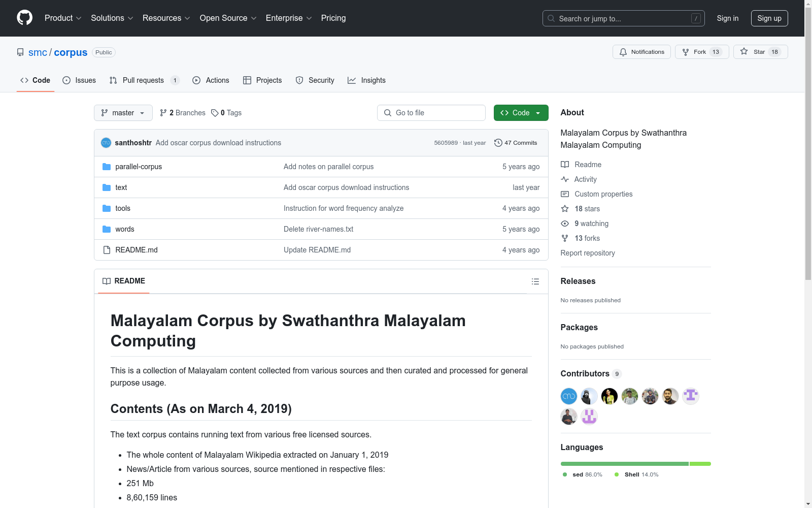Click the text folder icon
This screenshot has width=812, height=508.
click(107, 187)
